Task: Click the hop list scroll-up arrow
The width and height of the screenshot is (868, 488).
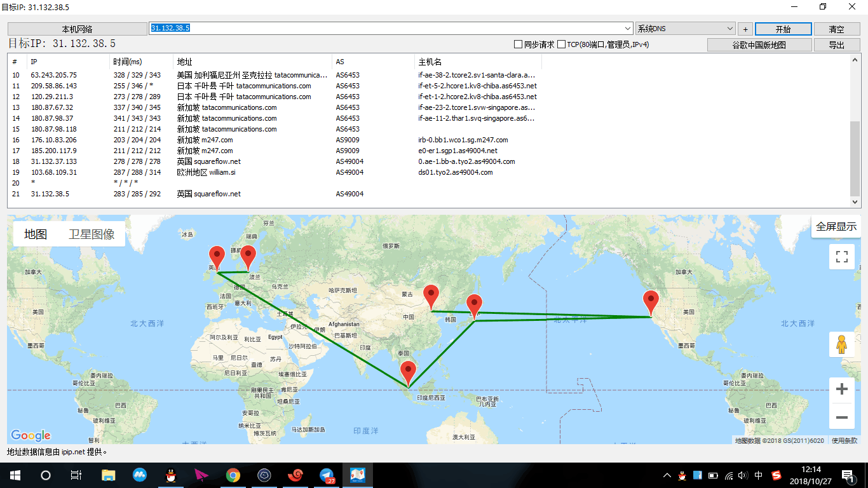Action: (855, 59)
